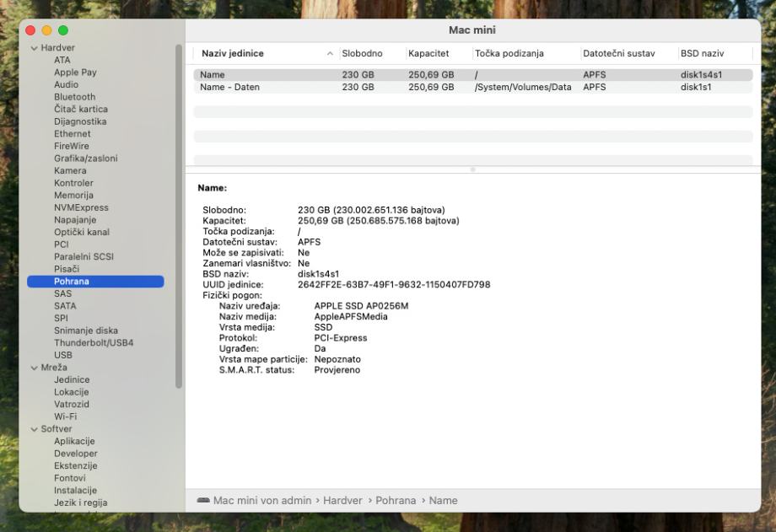Click the green fullscreen window button

[x=65, y=30]
